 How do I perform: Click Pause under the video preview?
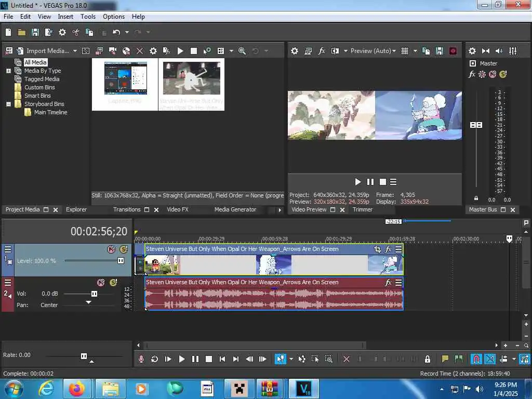370,182
